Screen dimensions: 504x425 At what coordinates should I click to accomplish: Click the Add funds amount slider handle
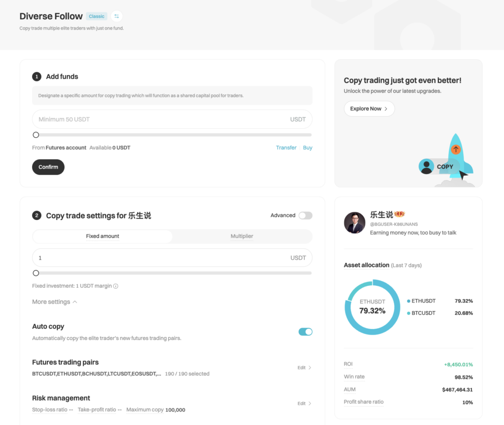[x=36, y=135]
